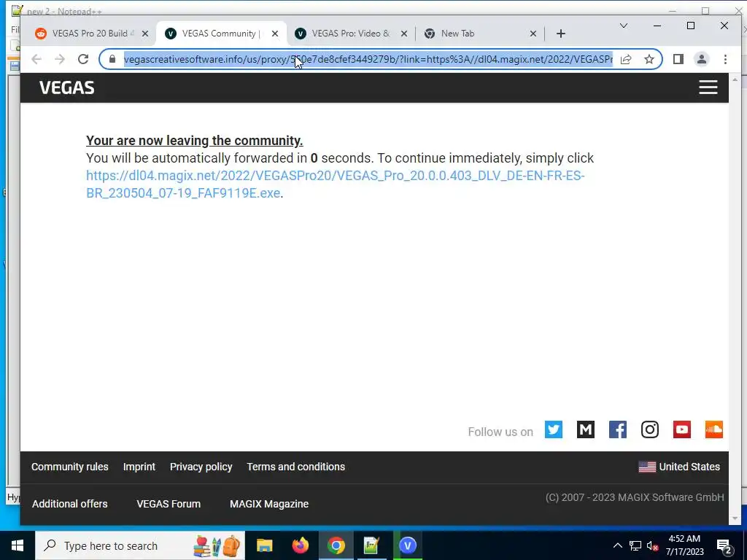Viewport: 747px width, 560px height.
Task: Open the Additional offers footer link
Action: click(x=69, y=504)
